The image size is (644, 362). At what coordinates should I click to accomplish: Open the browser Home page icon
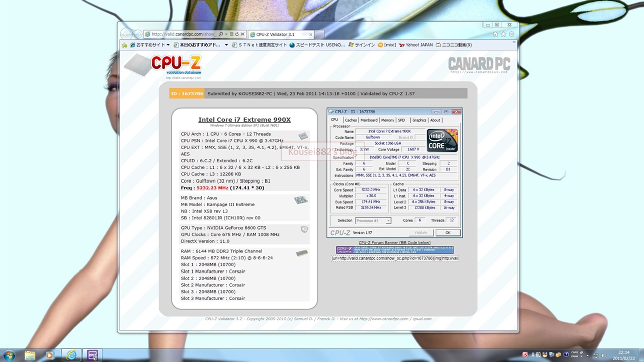click(x=495, y=34)
